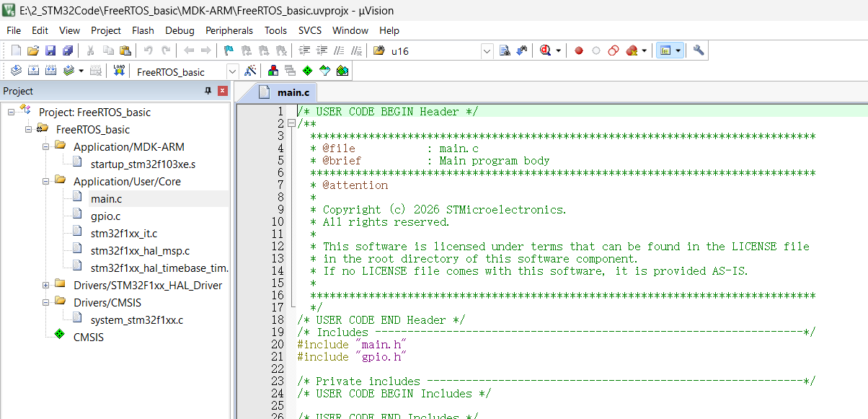Screen dimensions: 868x419
Task: Open the find text page icon
Action: pyautogui.click(x=505, y=50)
